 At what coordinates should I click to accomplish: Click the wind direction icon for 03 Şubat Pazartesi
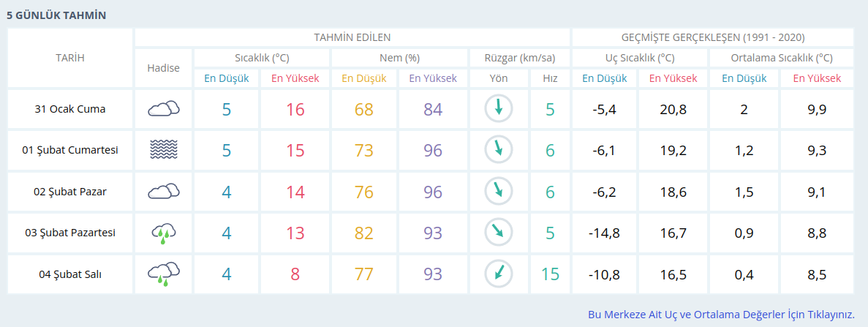499,233
